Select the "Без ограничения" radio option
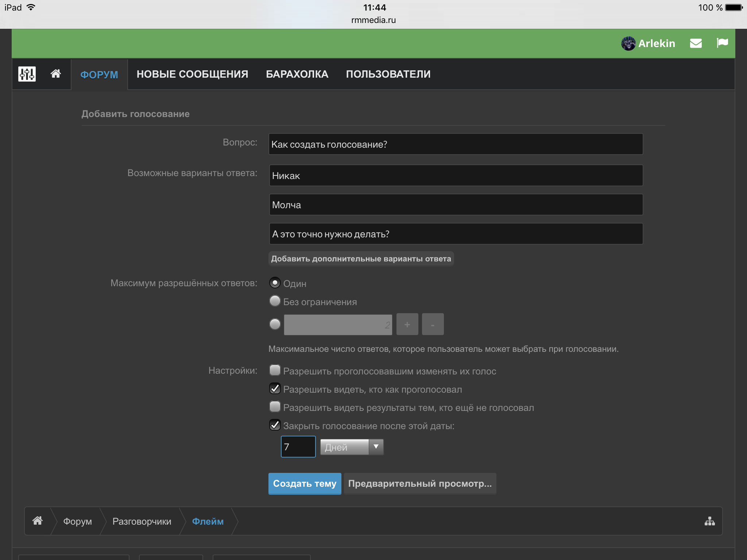The width and height of the screenshot is (747, 560). [x=275, y=301]
